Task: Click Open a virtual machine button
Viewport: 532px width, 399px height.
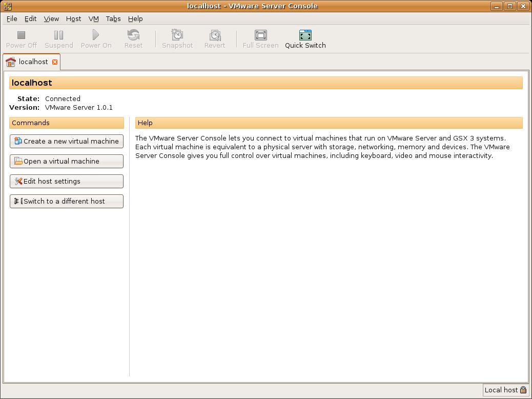Action: pyautogui.click(x=67, y=162)
